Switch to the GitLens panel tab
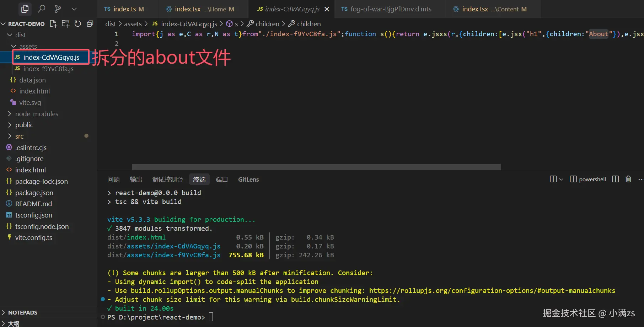Image resolution: width=644 pixels, height=327 pixels. [x=248, y=179]
